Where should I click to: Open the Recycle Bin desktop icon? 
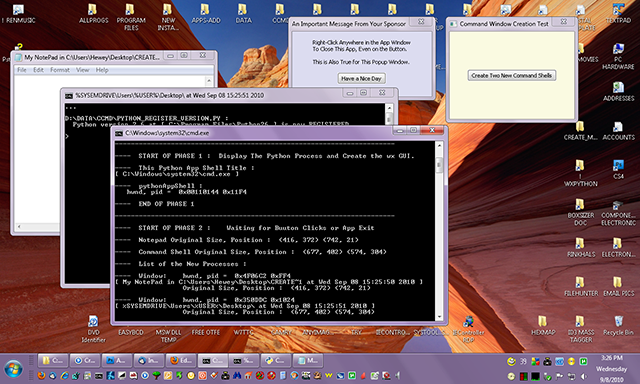pos(618,325)
